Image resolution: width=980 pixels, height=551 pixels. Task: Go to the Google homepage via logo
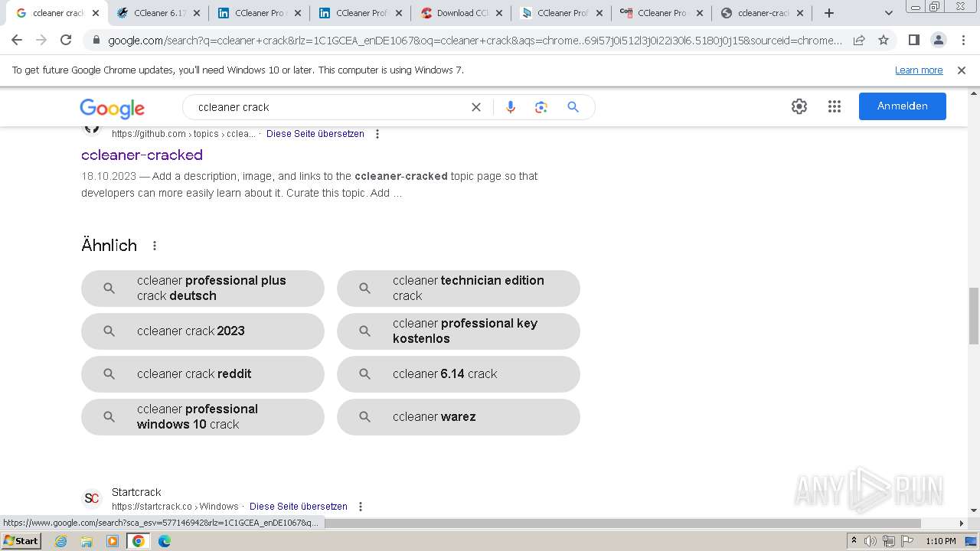pyautogui.click(x=112, y=108)
